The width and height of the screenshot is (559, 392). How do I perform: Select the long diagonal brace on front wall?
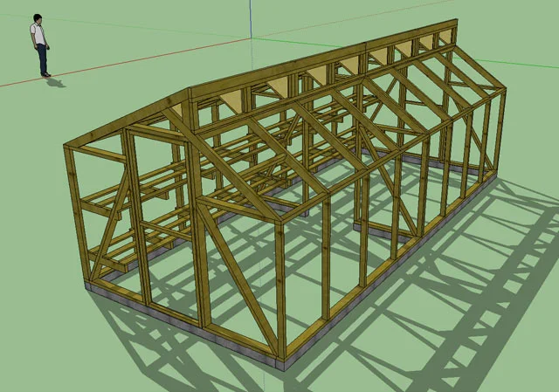pyautogui.click(x=238, y=278)
